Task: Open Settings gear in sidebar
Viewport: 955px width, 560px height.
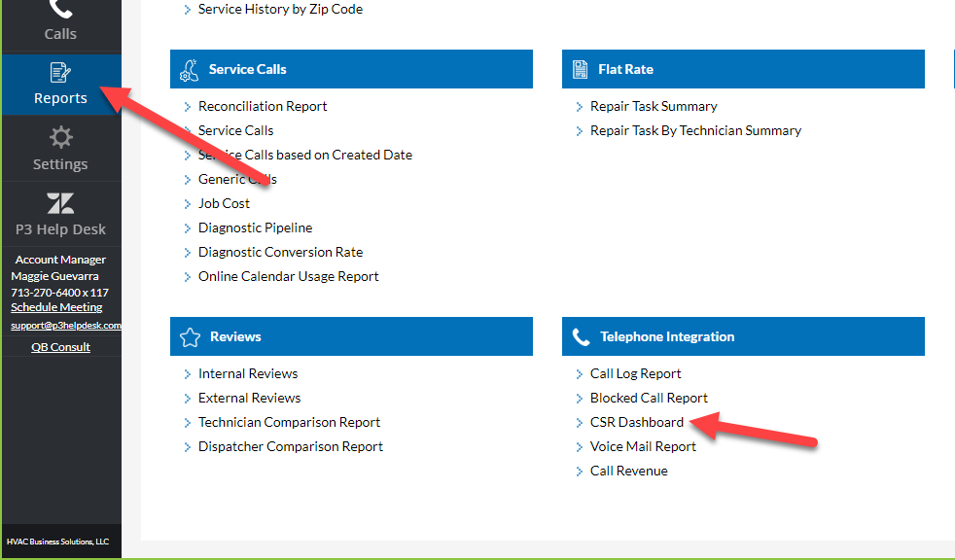Action: click(60, 137)
